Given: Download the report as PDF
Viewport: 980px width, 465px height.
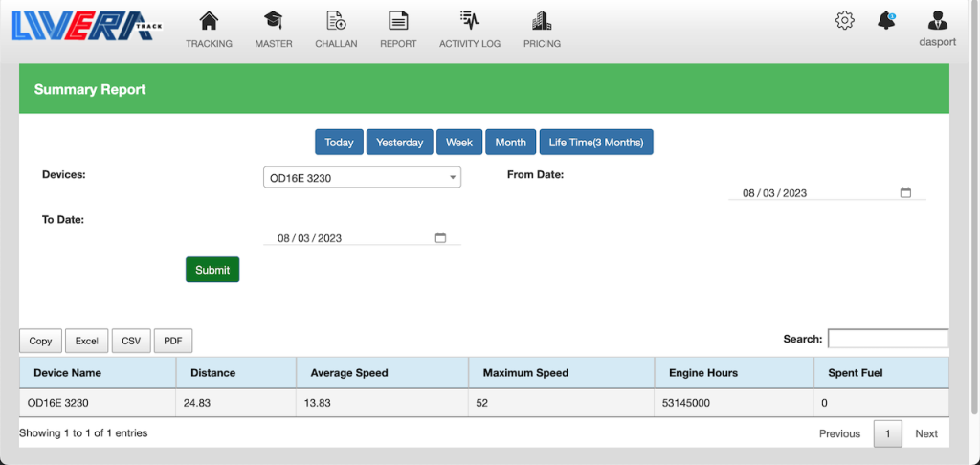Looking at the screenshot, I should point(173,341).
